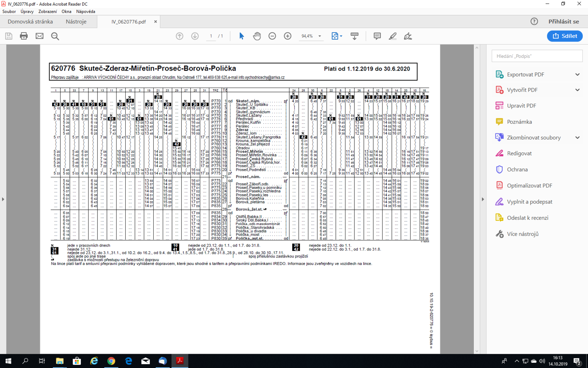
Task: Open the Mail app from taskbar
Action: 146,361
